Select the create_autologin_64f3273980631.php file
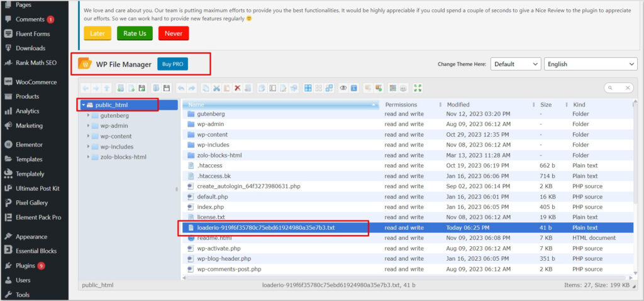 [x=408, y=186]
